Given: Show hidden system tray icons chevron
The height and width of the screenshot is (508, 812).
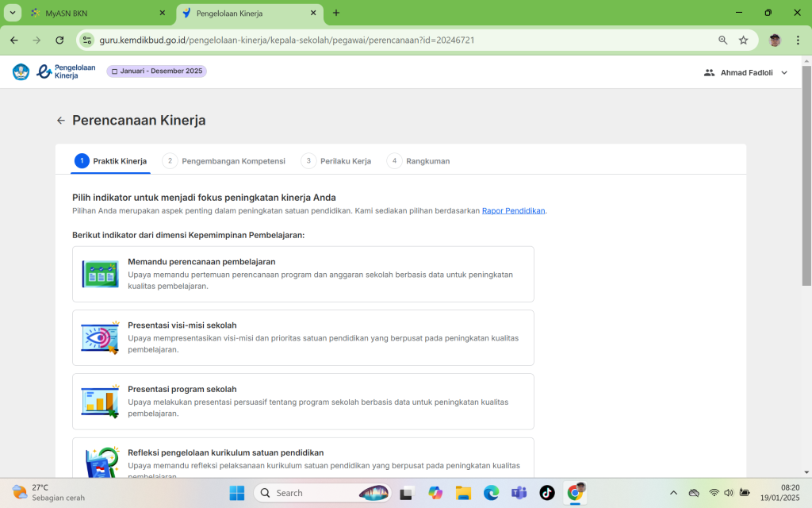Looking at the screenshot, I should coord(673,493).
